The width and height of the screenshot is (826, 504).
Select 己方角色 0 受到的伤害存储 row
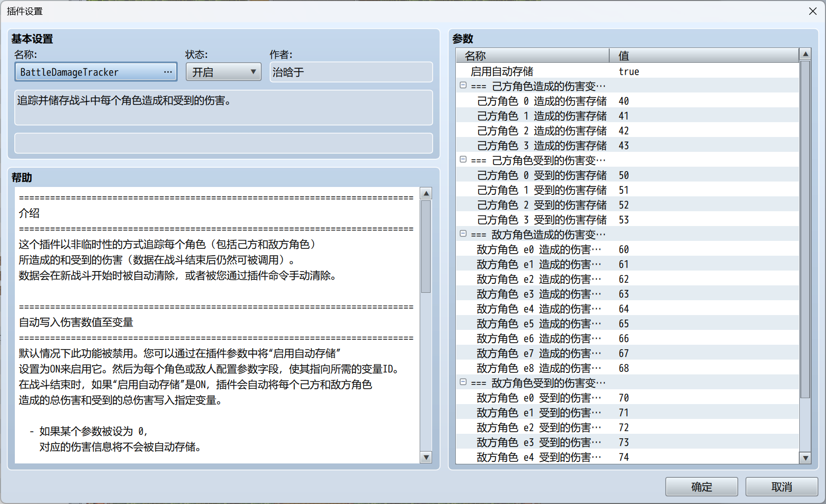pos(628,175)
